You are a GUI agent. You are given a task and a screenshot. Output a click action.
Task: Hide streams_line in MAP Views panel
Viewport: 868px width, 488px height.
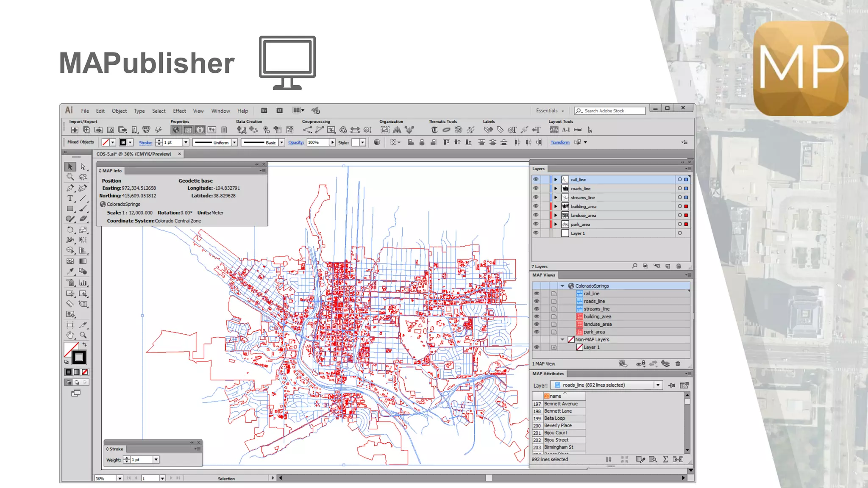pos(537,309)
